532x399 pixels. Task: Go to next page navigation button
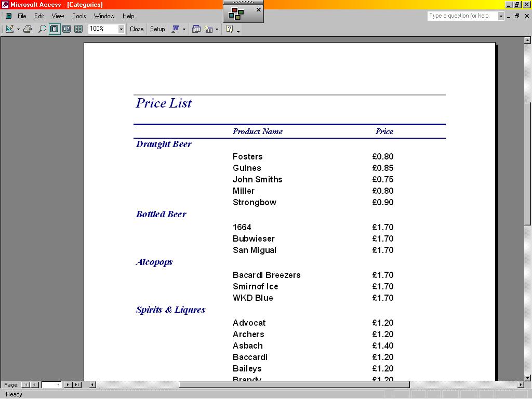click(x=68, y=385)
